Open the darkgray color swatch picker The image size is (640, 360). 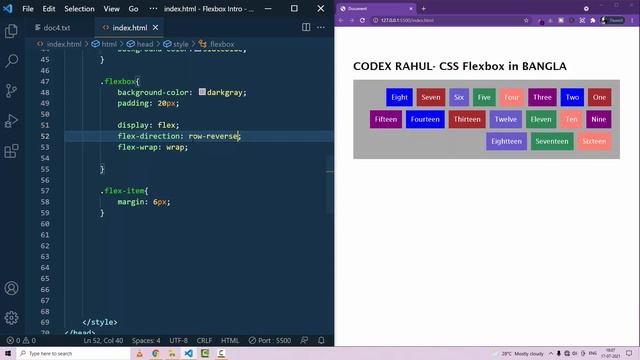click(202, 92)
